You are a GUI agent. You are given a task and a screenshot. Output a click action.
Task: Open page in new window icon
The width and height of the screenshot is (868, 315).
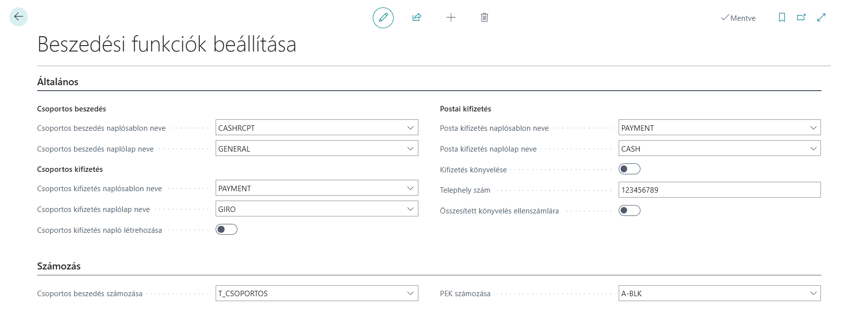pos(801,17)
